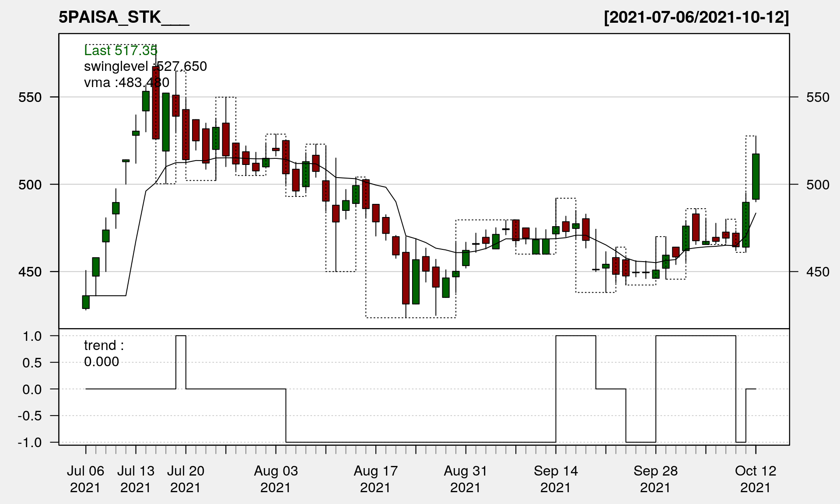Image resolution: width=840 pixels, height=504 pixels.
Task: Click the last green candlestick on Oct 12
Action: coord(756,177)
